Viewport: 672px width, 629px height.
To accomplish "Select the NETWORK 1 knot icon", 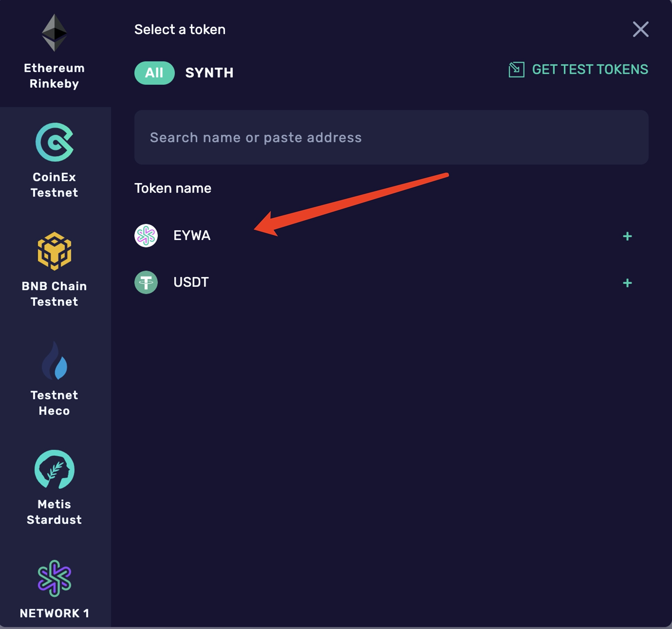I will [54, 578].
